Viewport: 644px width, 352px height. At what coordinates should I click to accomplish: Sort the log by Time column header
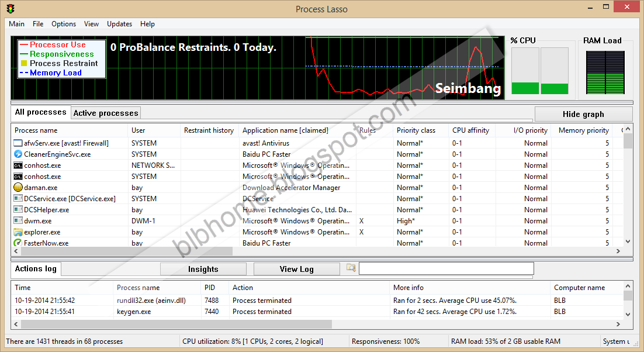pos(62,288)
